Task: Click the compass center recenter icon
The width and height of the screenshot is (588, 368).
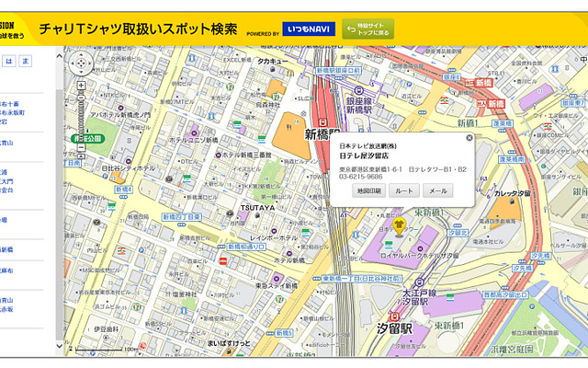Action: tap(81, 63)
